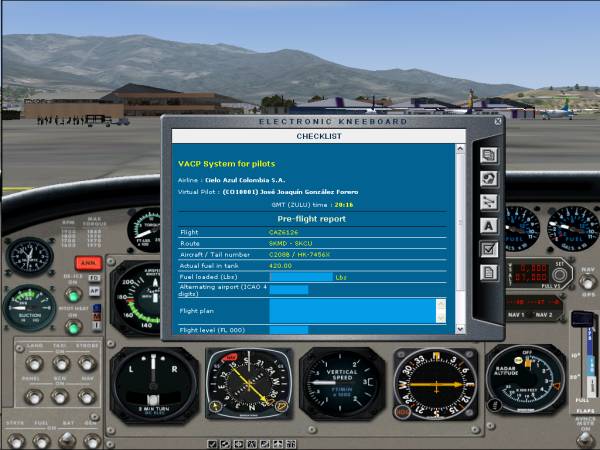Open the kneeboard radio log icon

pos(489,178)
